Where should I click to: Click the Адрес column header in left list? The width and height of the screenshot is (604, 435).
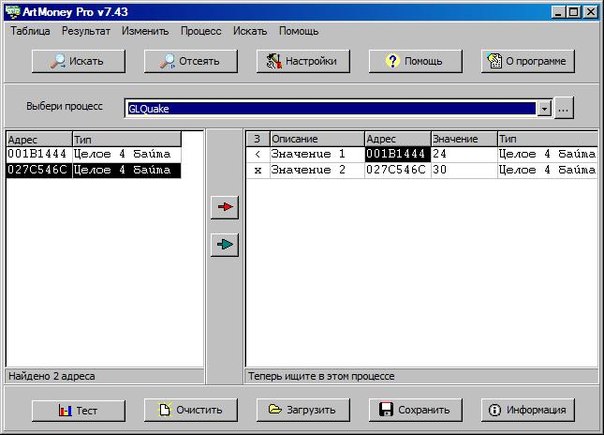(39, 139)
